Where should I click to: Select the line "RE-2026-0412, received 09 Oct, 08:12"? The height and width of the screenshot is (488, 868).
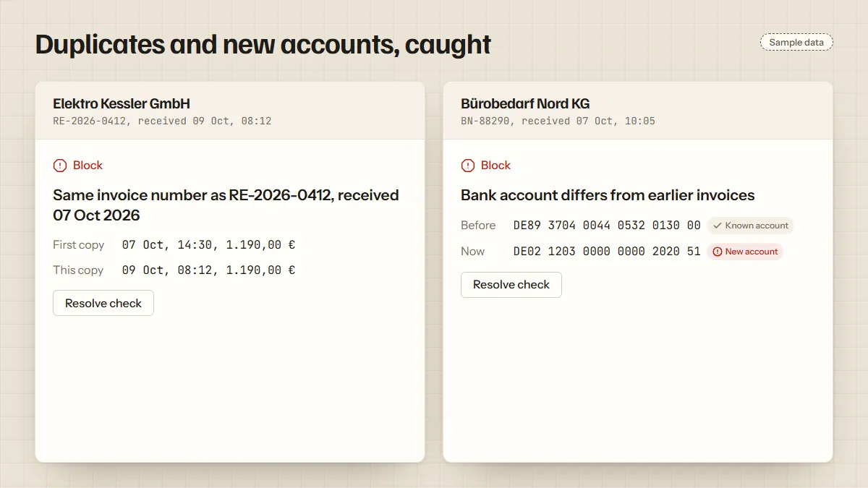162,121
